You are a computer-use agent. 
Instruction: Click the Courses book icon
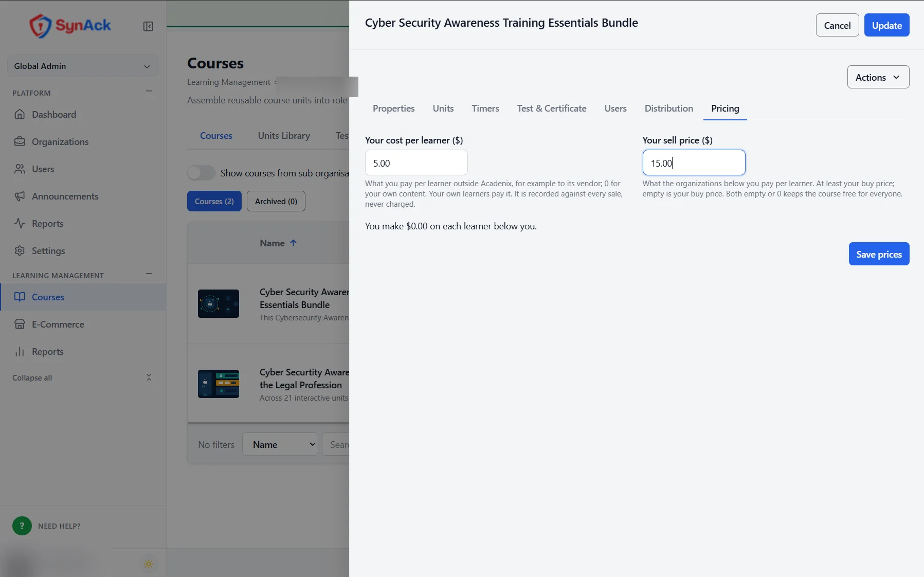pos(20,297)
